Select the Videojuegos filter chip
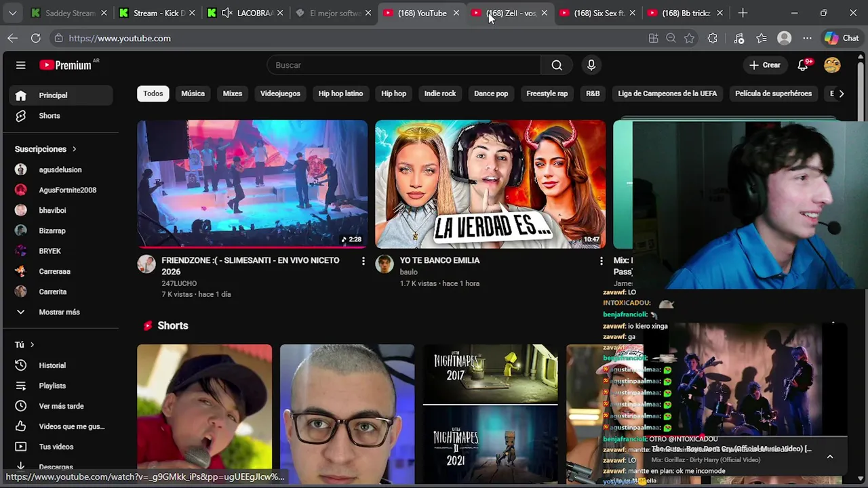Screen dimensions: 868x488 (x=280, y=94)
